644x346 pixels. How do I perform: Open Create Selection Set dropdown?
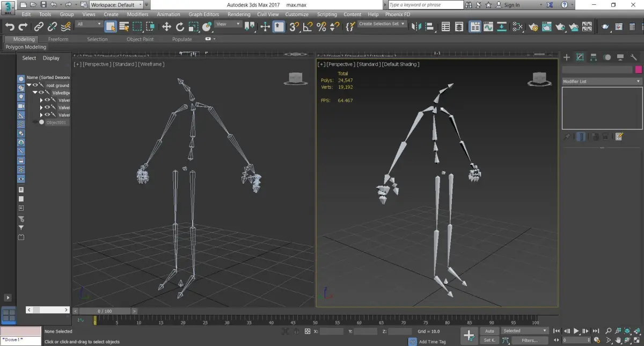[382, 24]
